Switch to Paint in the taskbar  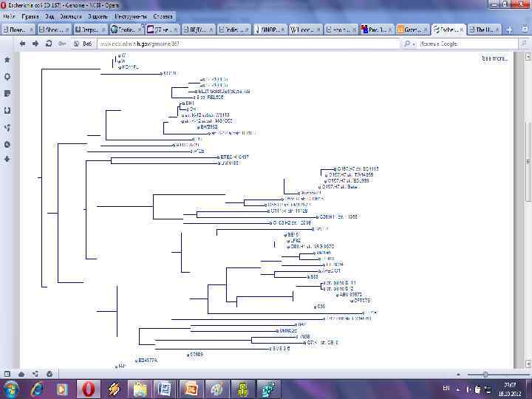217,389
